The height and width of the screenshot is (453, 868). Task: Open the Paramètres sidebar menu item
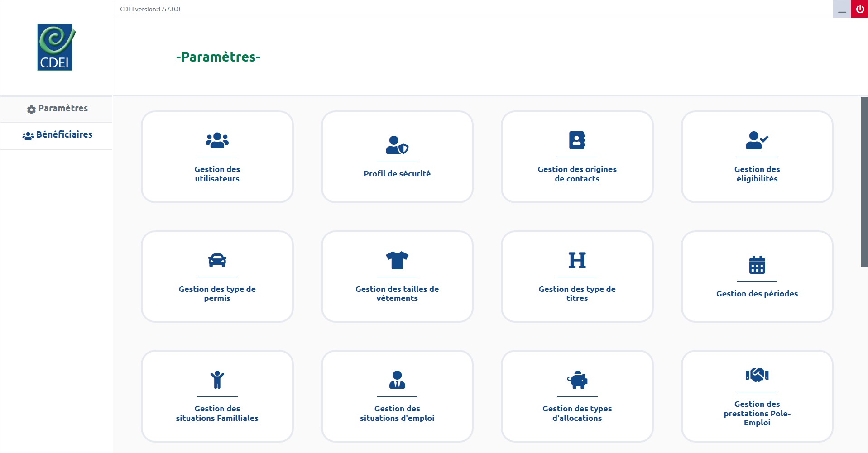[57, 109]
